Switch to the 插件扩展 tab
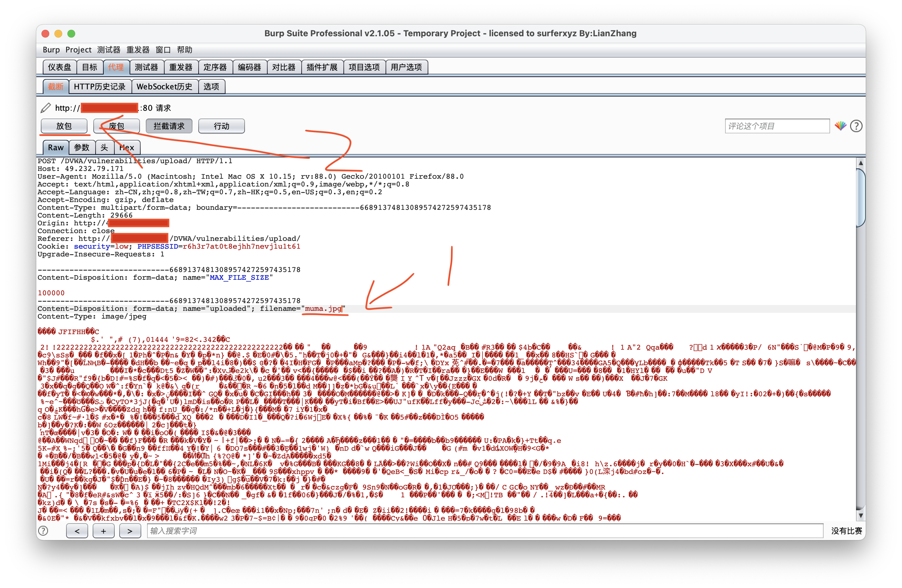This screenshot has width=902, height=588. tap(322, 67)
